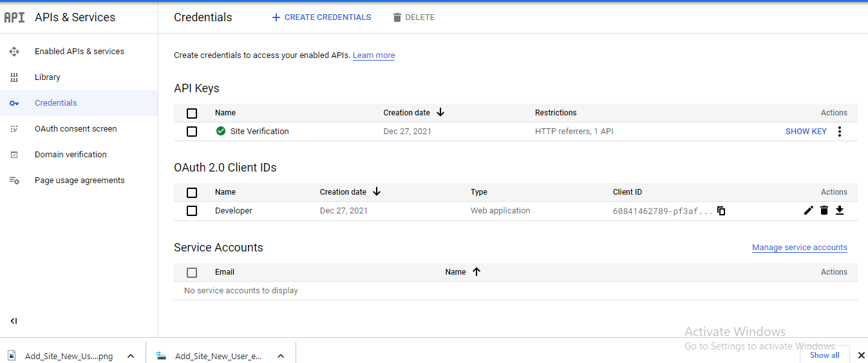Expand options for Add_Site_New_Us....png download

point(131,356)
